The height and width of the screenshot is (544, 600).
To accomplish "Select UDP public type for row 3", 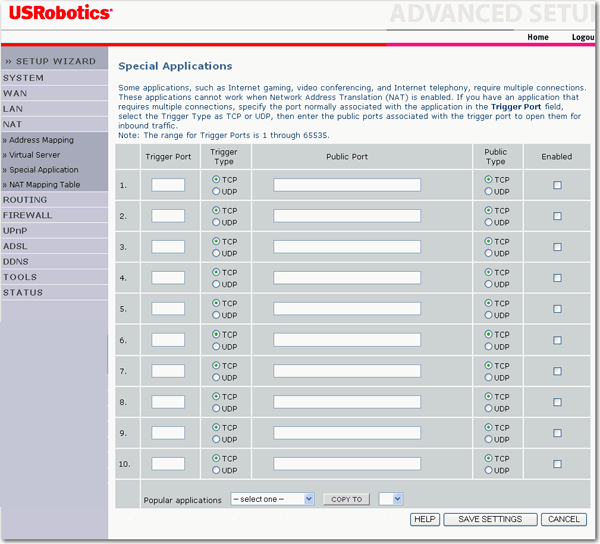I will [488, 253].
